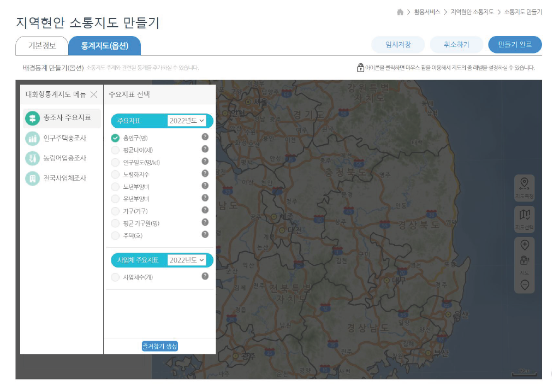
Task: Open the help tooltip for 총인구(명)
Action: coord(205,138)
